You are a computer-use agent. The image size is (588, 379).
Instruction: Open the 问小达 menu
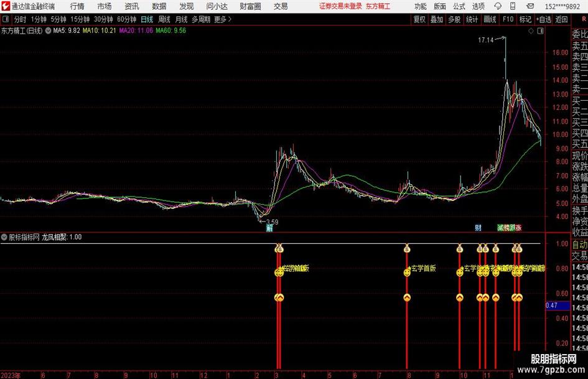click(217, 6)
